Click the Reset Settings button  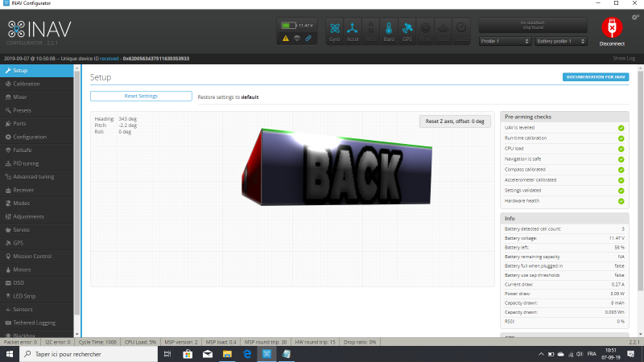(141, 96)
